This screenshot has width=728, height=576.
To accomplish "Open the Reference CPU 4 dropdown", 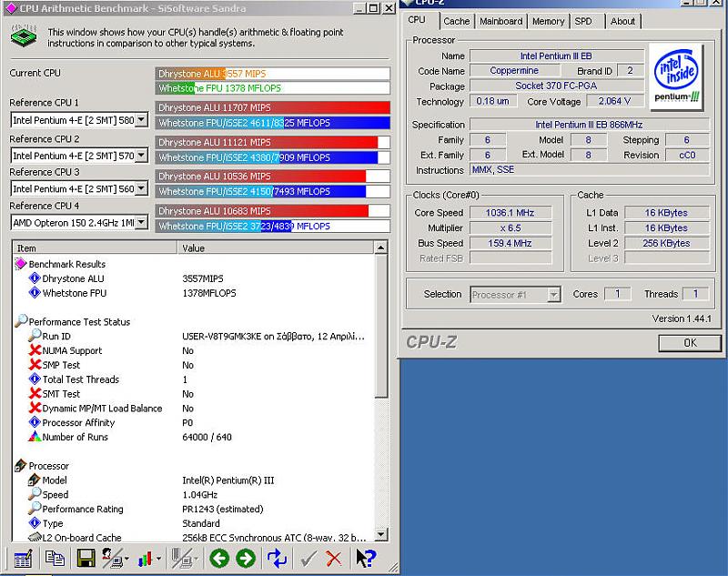I will tap(142, 222).
